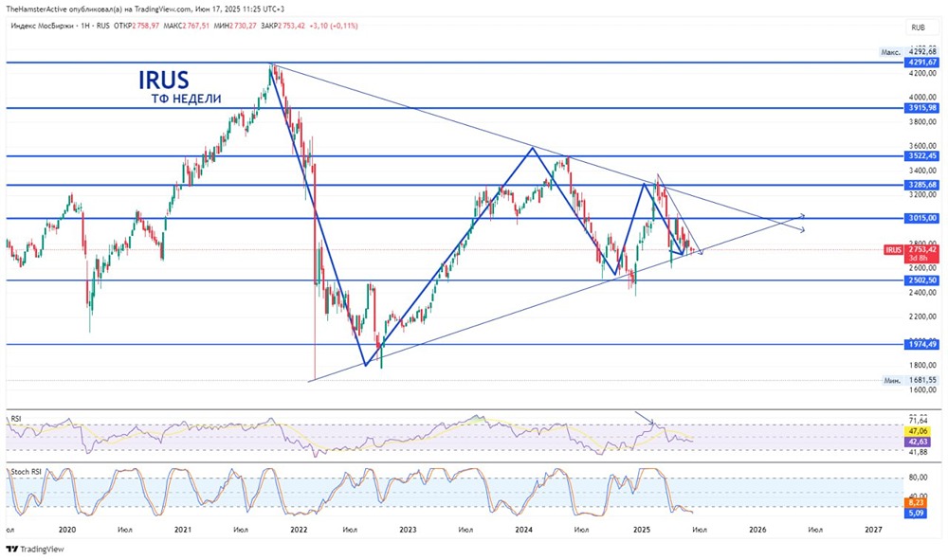948x560 pixels.
Task: Click the +3,10 (+0,11%) change value
Action: (x=333, y=26)
